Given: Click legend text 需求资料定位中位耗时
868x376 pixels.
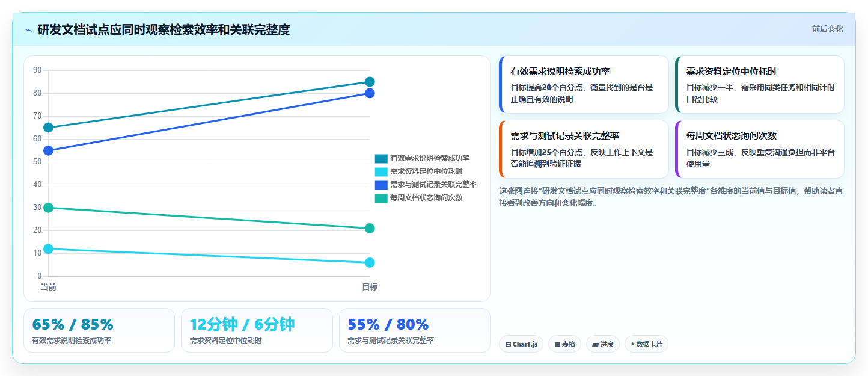Looking at the screenshot, I should [x=426, y=171].
